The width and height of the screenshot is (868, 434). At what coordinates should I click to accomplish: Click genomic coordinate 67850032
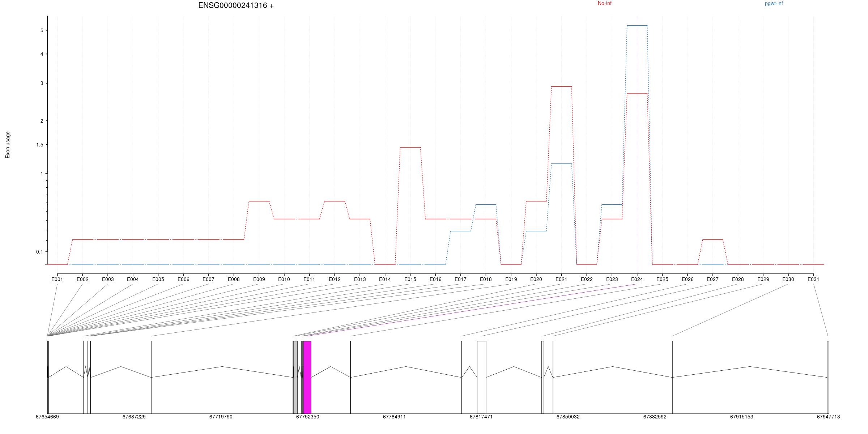[568, 417]
